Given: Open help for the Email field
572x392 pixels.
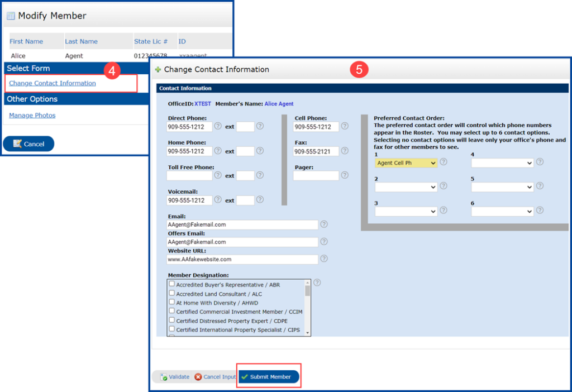Looking at the screenshot, I should pos(323,224).
